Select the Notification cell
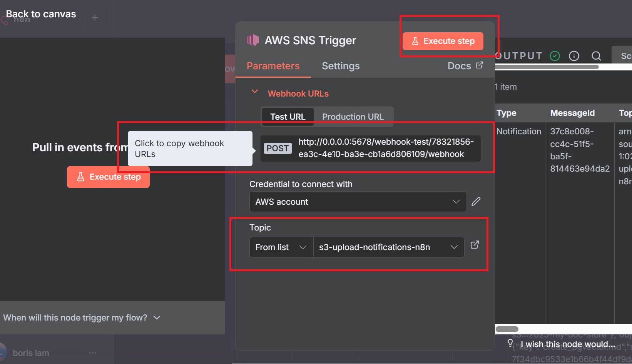Screen dimensions: 632x364 tap(519, 132)
